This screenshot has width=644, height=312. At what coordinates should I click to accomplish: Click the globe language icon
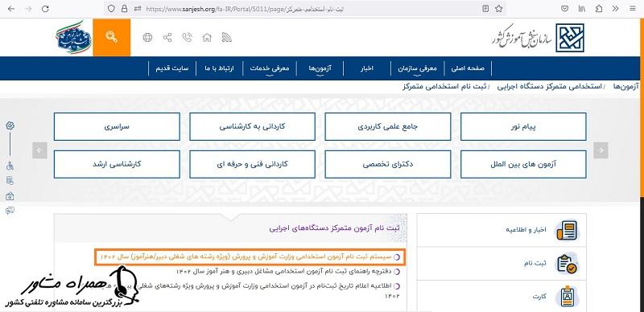click(147, 38)
